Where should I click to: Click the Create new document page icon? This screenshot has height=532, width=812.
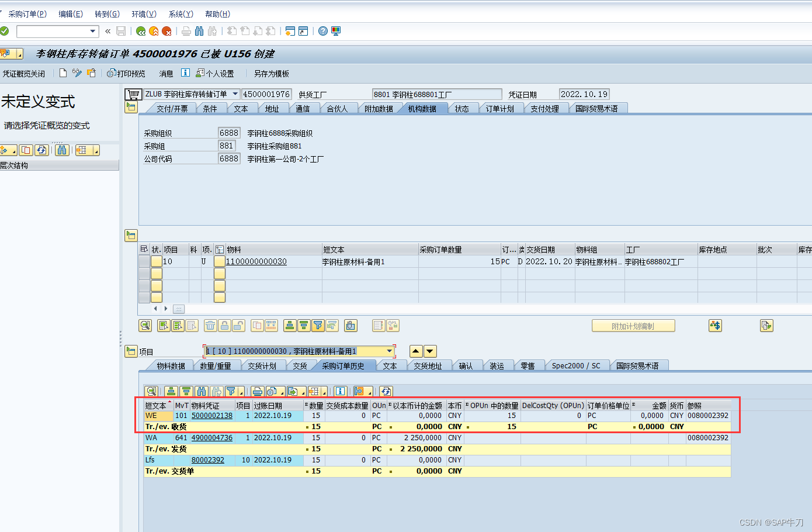[63, 73]
